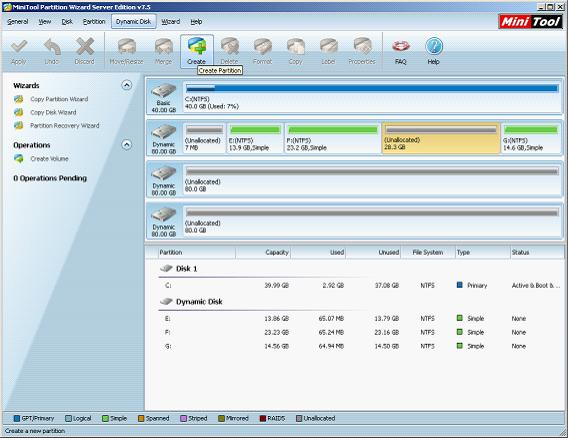Select the C: row in partition list
Screen dimensions: 568x438
361,285
